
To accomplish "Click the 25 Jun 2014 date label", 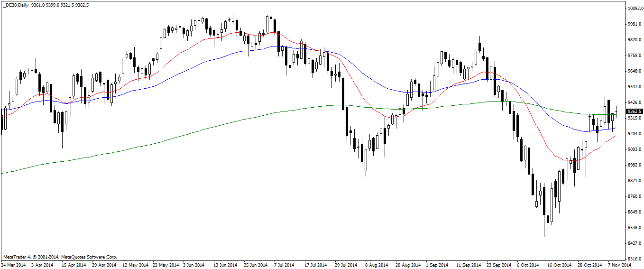I will pos(256,265).
